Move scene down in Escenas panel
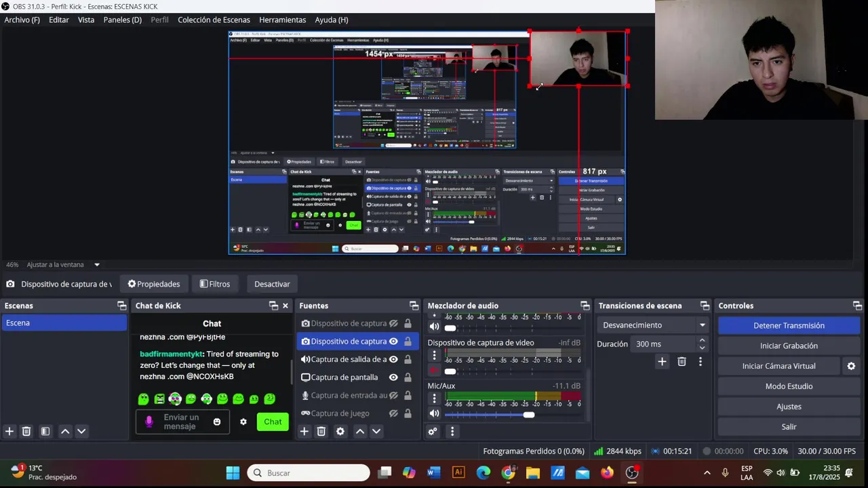This screenshot has width=868, height=488. click(x=81, y=431)
